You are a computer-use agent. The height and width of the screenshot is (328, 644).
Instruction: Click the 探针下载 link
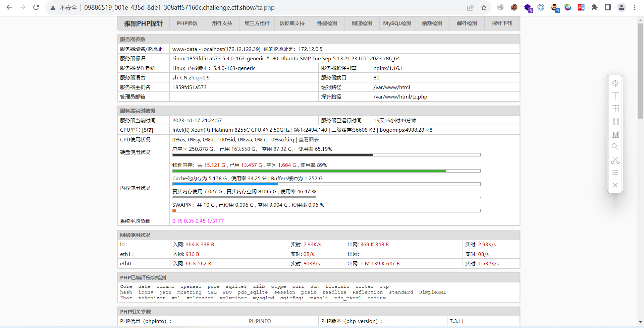pos(502,23)
